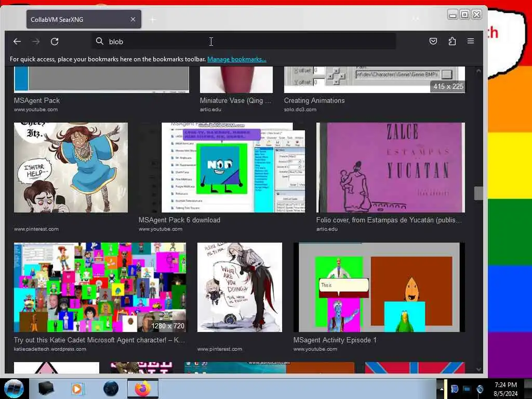This screenshot has width=532, height=399.
Task: Show hidden tray icons arrow
Action: [442, 389]
